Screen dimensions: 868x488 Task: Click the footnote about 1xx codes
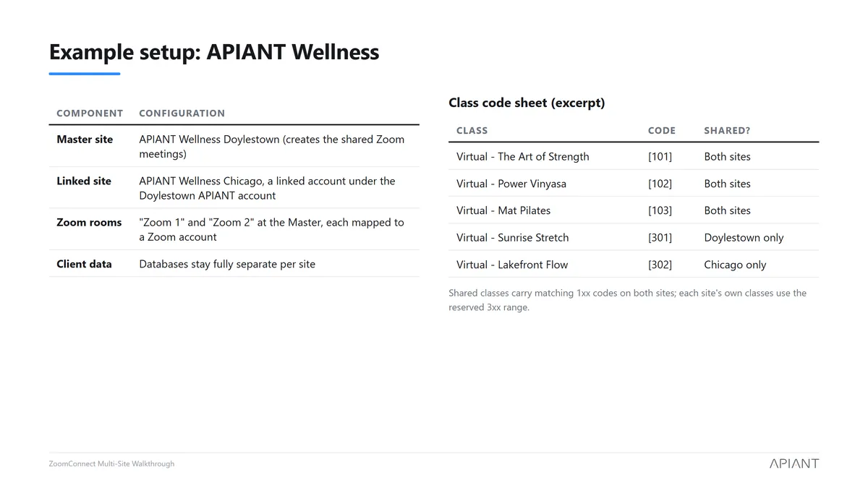coord(627,300)
